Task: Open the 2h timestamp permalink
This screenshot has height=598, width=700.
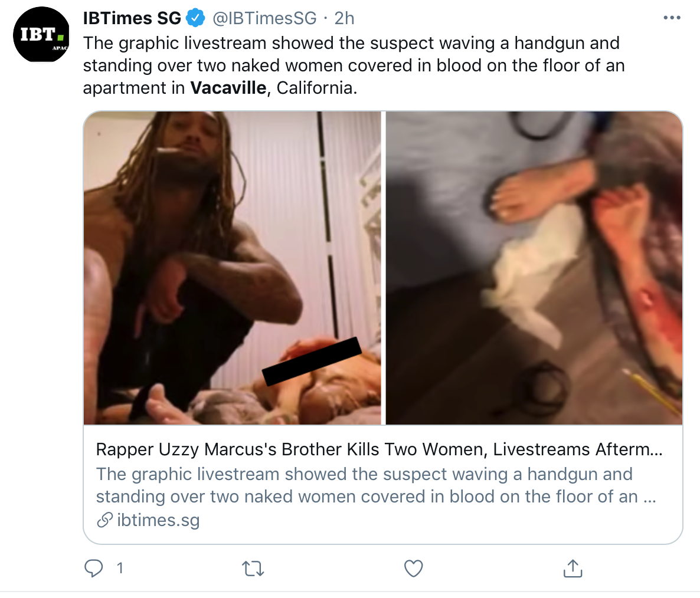Action: pyautogui.click(x=344, y=18)
